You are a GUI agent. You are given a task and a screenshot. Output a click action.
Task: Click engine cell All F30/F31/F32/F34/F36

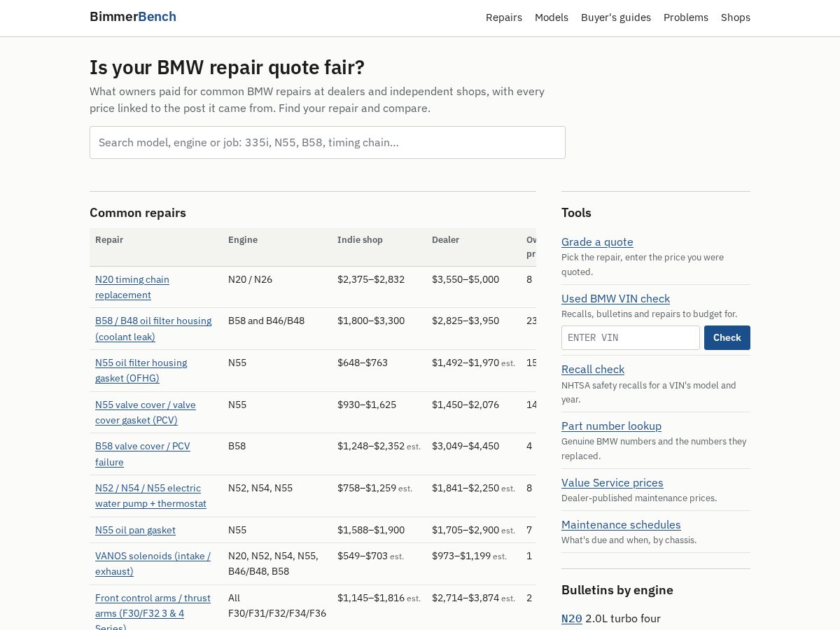pos(277,605)
